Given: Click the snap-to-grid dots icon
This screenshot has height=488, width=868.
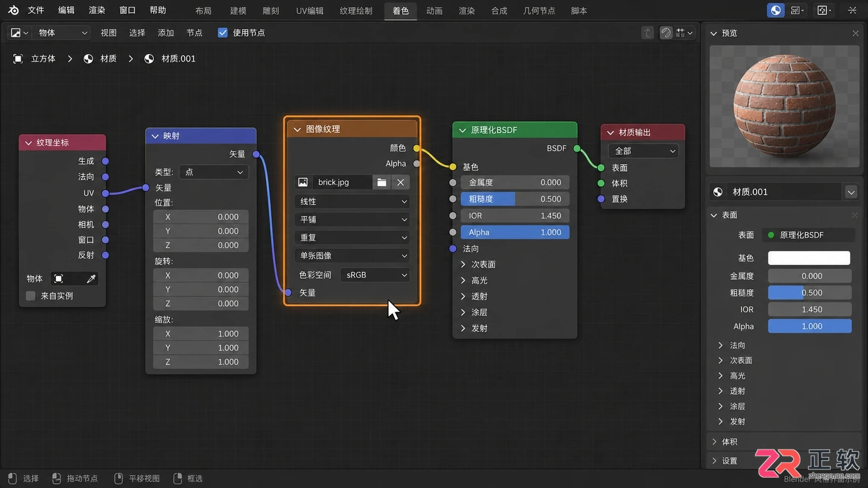Looking at the screenshot, I should 681,33.
